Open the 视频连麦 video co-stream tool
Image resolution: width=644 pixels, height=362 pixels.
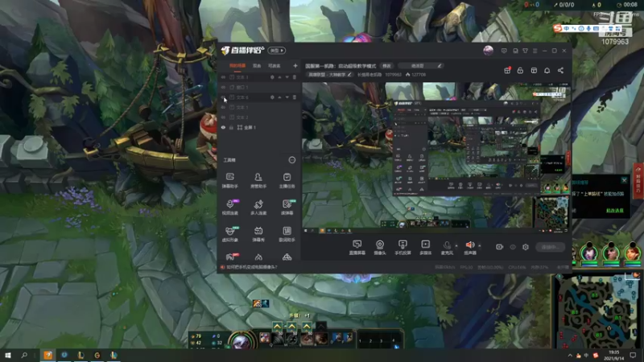point(230,207)
